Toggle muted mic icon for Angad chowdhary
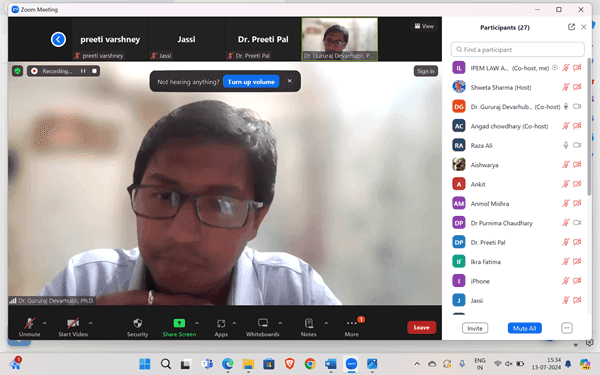 coord(566,126)
